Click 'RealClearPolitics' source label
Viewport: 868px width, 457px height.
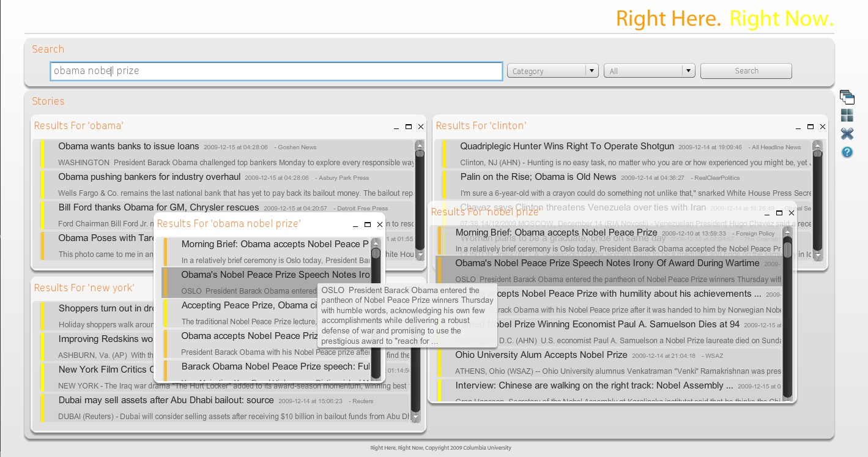715,178
